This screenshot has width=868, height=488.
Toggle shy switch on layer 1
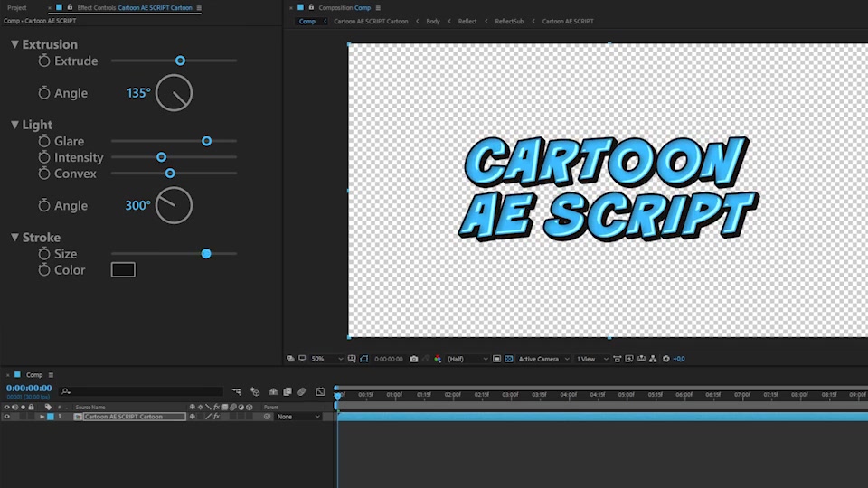pyautogui.click(x=192, y=417)
